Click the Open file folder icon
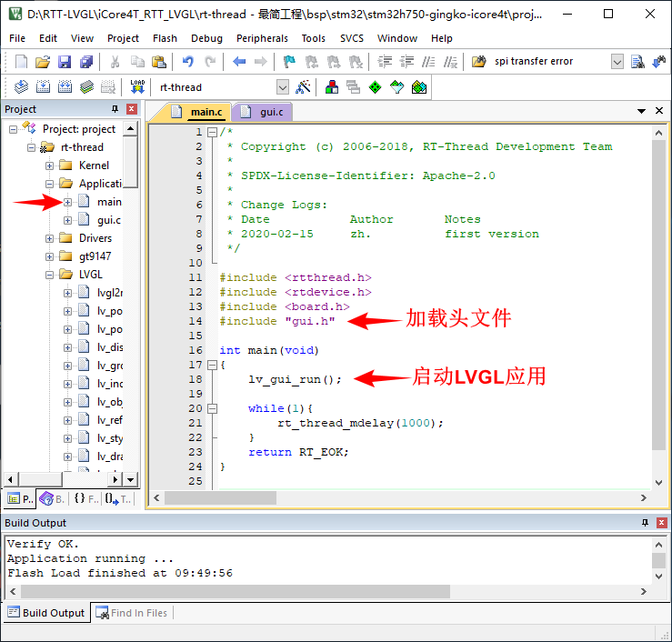 click(x=43, y=62)
